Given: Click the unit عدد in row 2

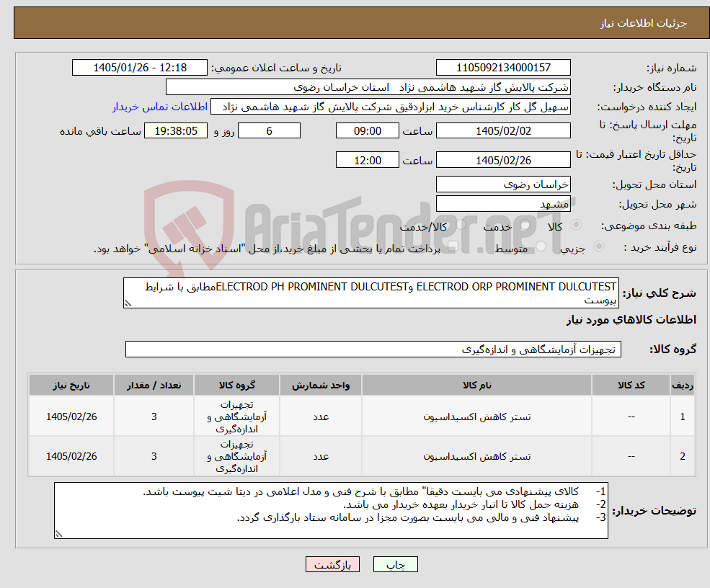Looking at the screenshot, I should [321, 456].
